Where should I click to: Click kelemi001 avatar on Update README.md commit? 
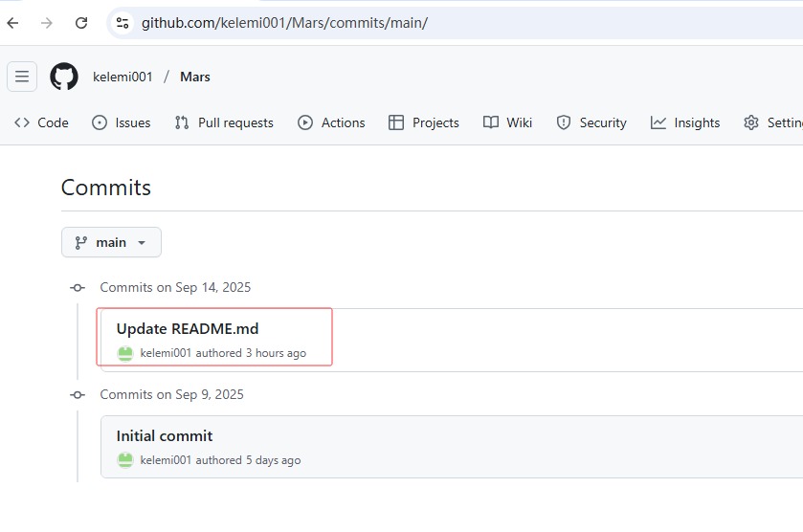(x=124, y=353)
